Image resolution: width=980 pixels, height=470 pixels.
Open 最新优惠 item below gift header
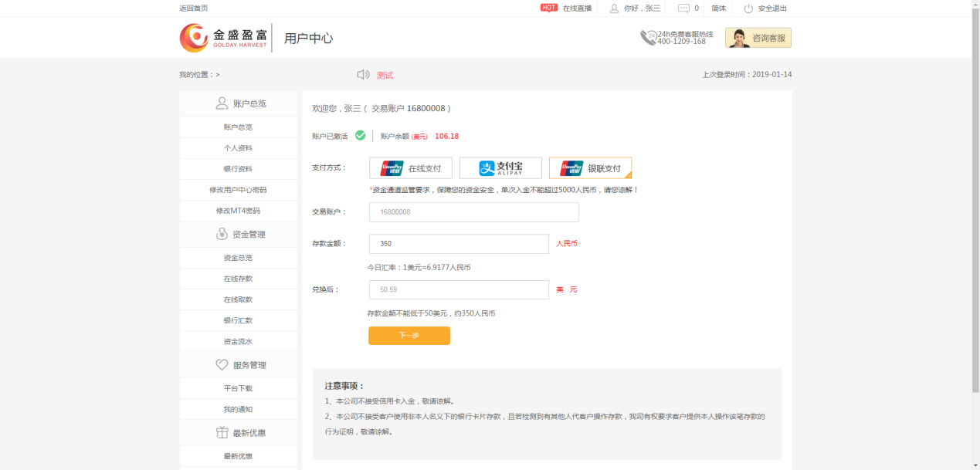238,456
